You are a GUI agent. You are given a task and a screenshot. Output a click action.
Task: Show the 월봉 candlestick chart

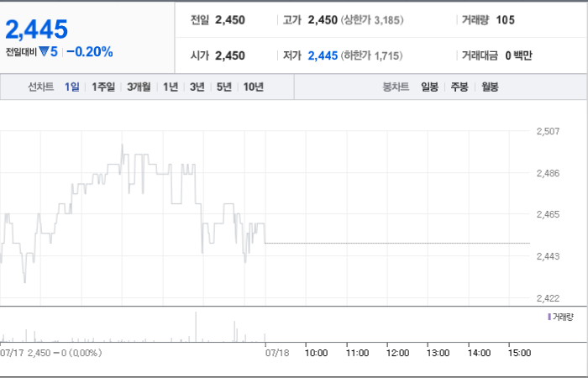tap(490, 87)
